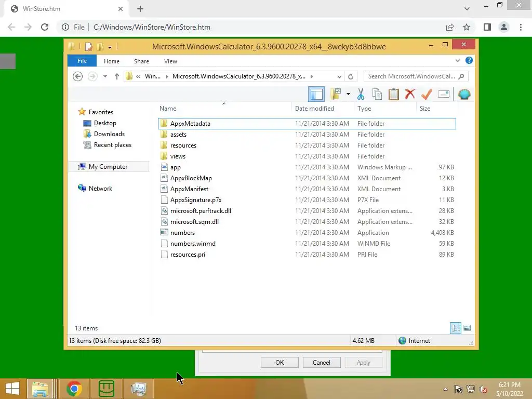Click the Search Microsoft.WindowsCal... box
This screenshot has height=399, width=532.
click(x=416, y=76)
